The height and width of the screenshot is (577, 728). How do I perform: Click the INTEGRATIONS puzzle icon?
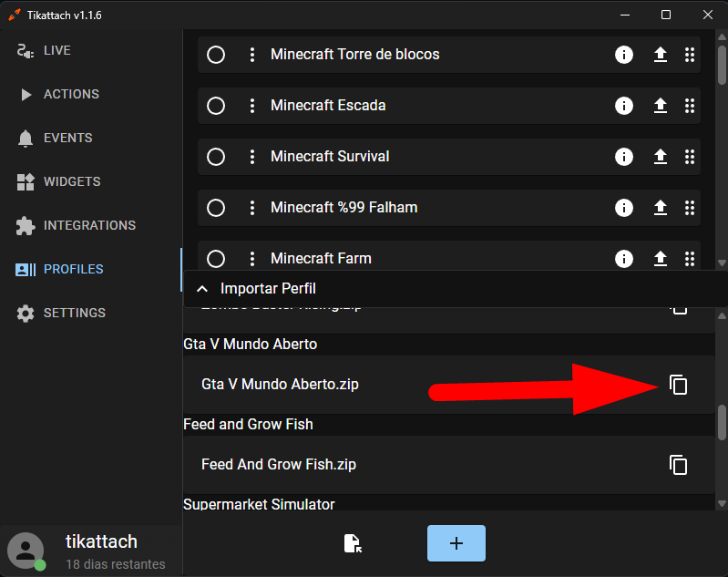(x=26, y=226)
